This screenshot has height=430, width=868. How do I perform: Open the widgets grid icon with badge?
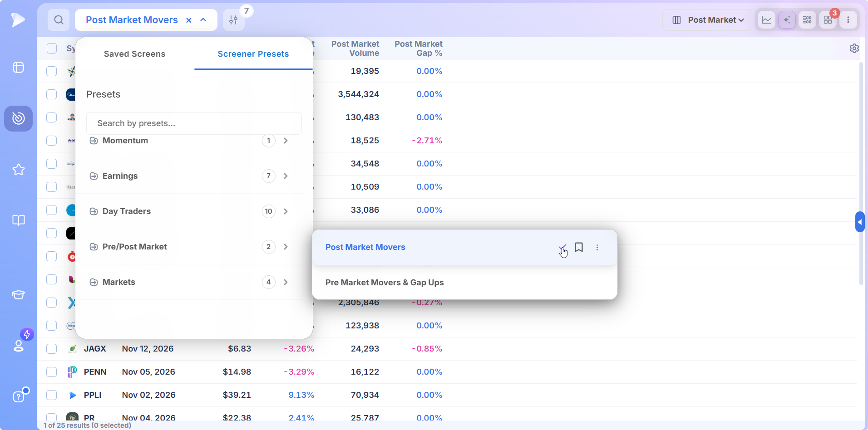pyautogui.click(x=828, y=20)
